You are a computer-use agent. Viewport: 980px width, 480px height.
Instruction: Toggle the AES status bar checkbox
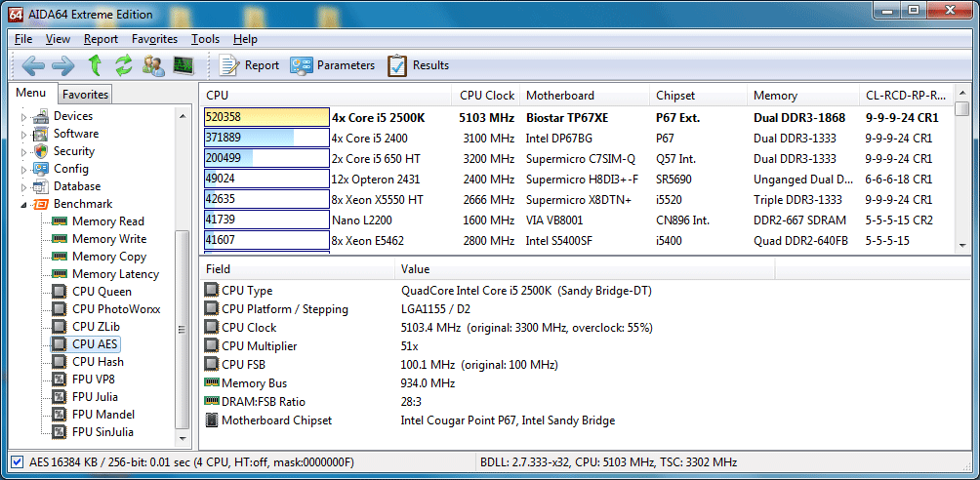tap(17, 461)
